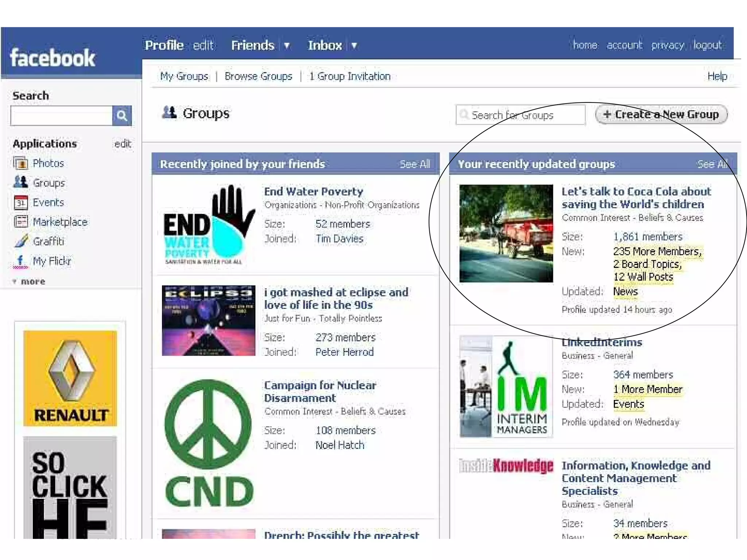Image resolution: width=747 pixels, height=560 pixels.
Task: Click the Facebook logo
Action: click(x=53, y=58)
